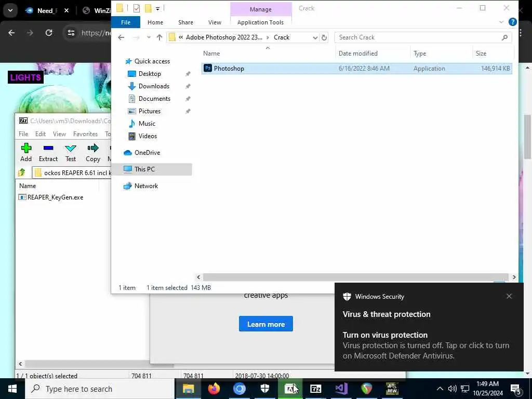
Task: Open the File tab in Explorer ribbon
Action: click(x=126, y=22)
